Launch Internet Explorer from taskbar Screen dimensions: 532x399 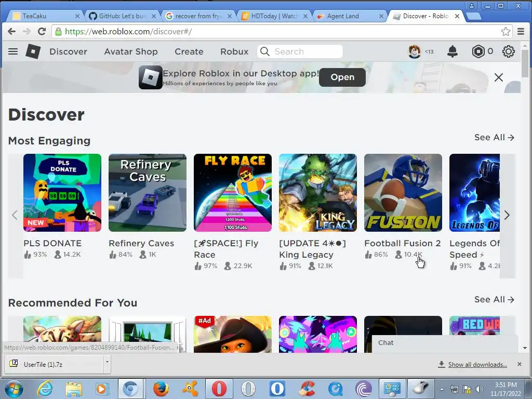point(45,389)
